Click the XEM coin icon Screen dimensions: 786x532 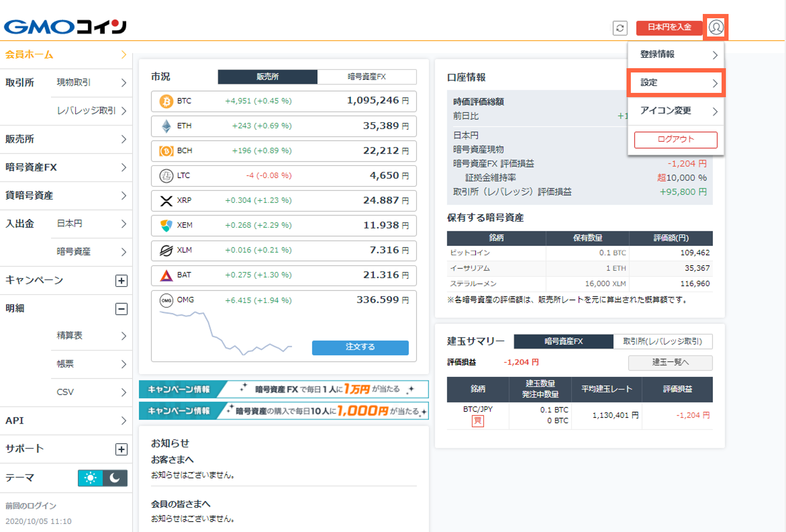click(165, 225)
